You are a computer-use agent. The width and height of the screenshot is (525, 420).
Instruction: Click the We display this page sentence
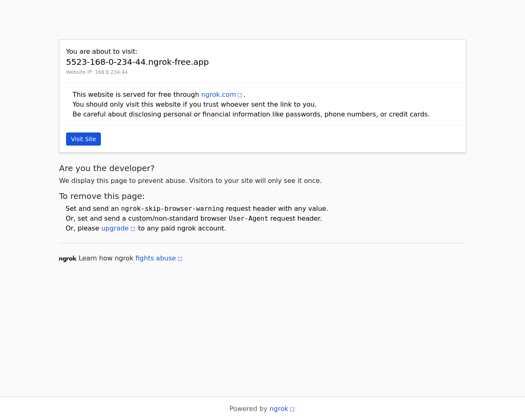pyautogui.click(x=190, y=181)
